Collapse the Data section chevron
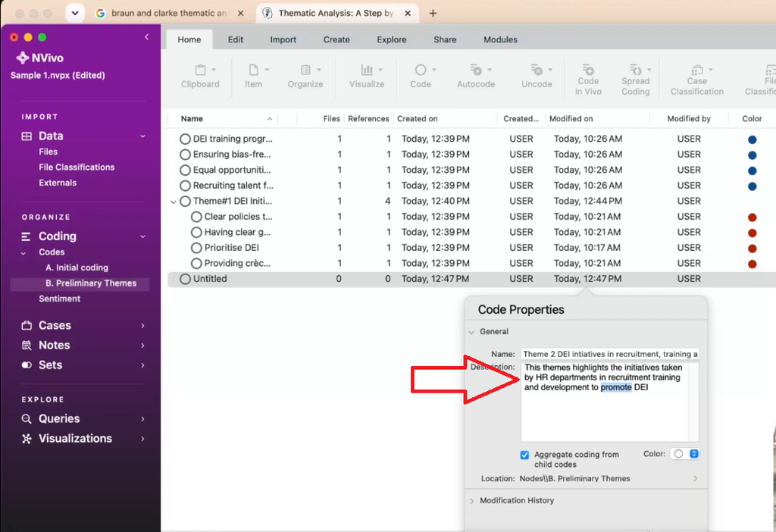Viewport: 776px width, 532px height. [x=142, y=136]
